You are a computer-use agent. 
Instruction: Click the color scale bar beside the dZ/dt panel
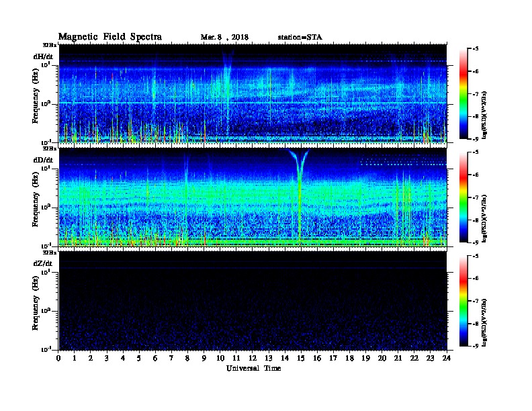[463, 301]
